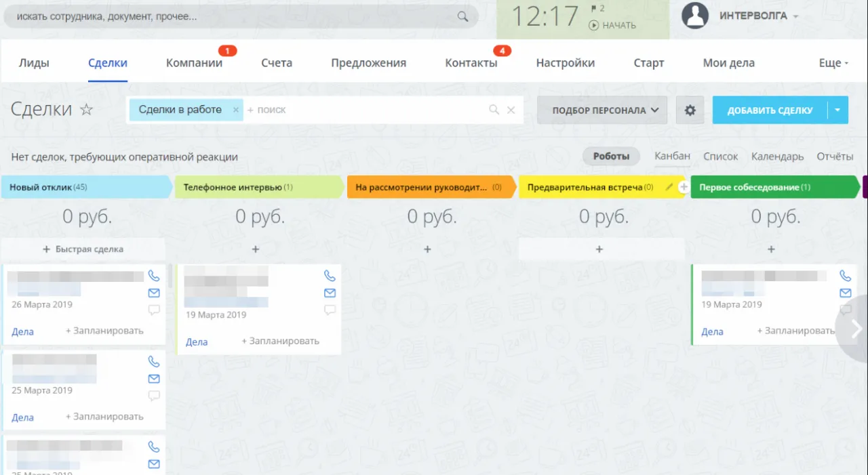This screenshot has width=868, height=475.
Task: Click the magnifier icon in global search
Action: pyautogui.click(x=462, y=17)
